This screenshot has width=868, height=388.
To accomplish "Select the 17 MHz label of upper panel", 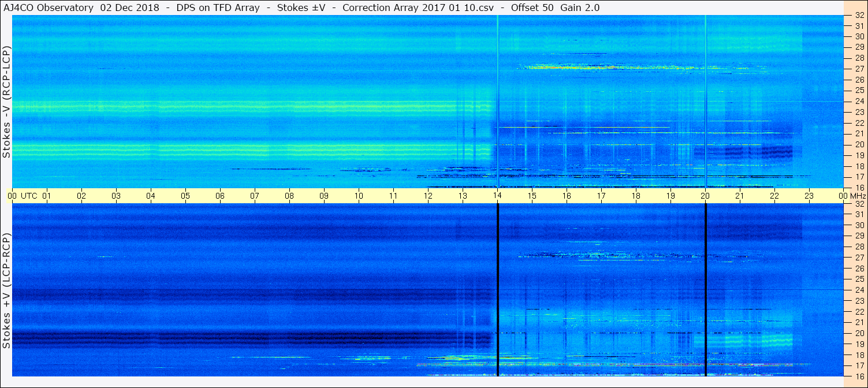I will [x=859, y=177].
